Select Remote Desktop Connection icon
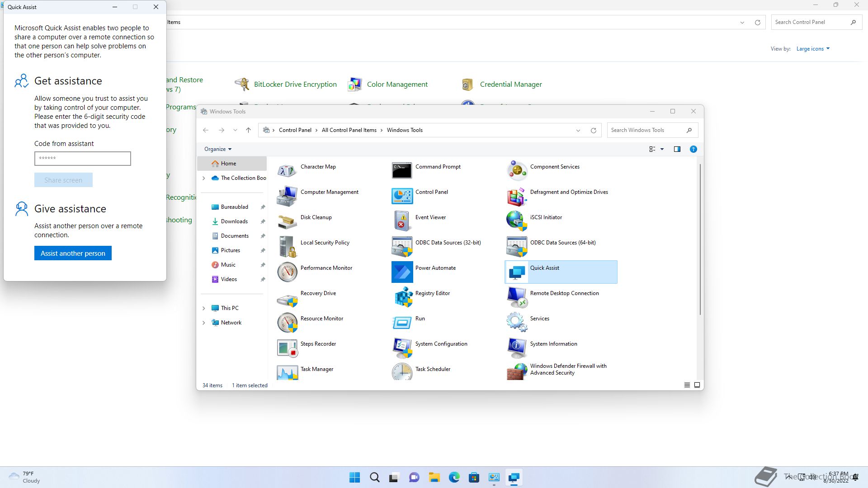Image resolution: width=868 pixels, height=488 pixels. pyautogui.click(x=517, y=297)
